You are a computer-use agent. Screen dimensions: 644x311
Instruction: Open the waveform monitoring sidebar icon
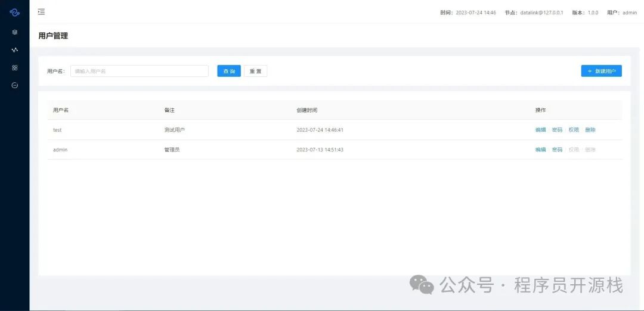click(x=15, y=50)
